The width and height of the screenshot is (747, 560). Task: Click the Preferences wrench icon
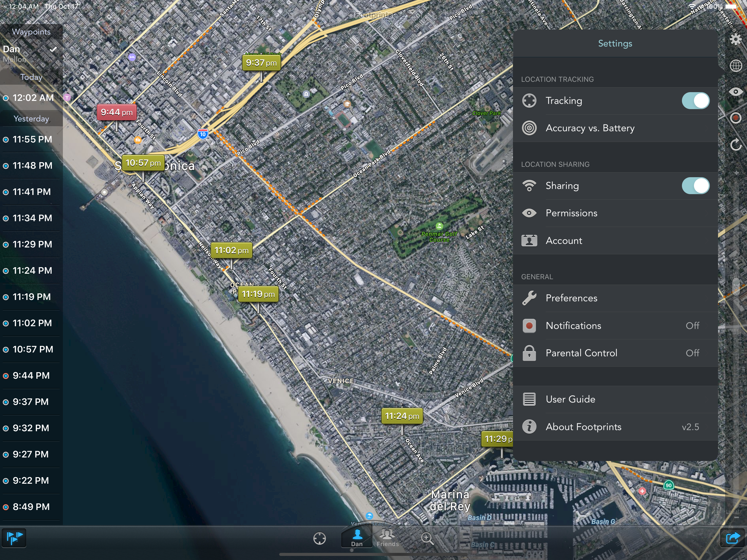click(x=529, y=298)
